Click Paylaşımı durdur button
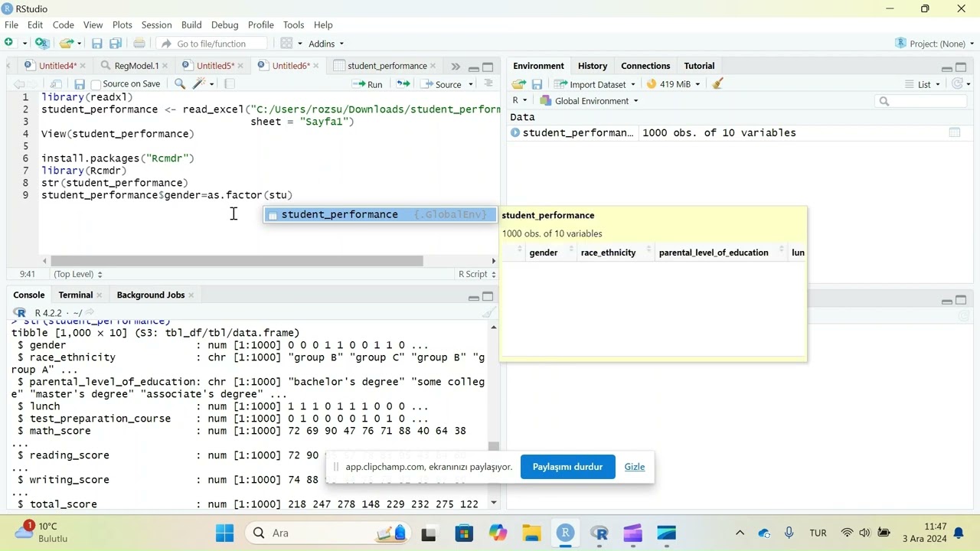The image size is (980, 551). pos(567,467)
